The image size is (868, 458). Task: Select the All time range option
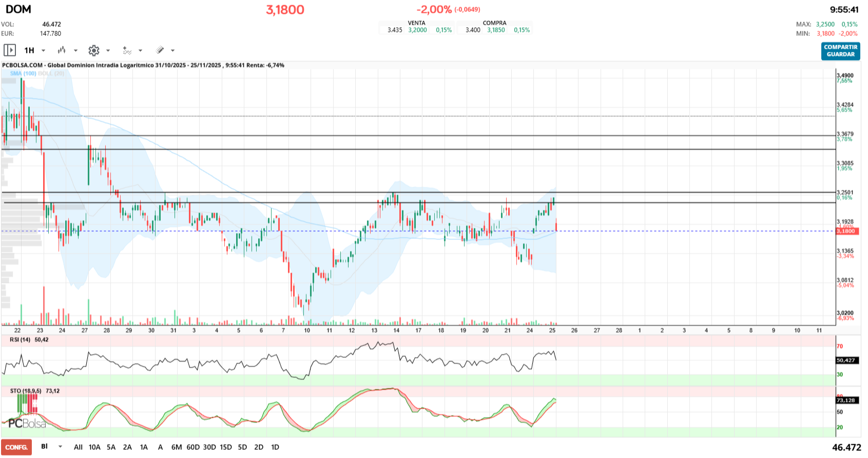tap(78, 447)
